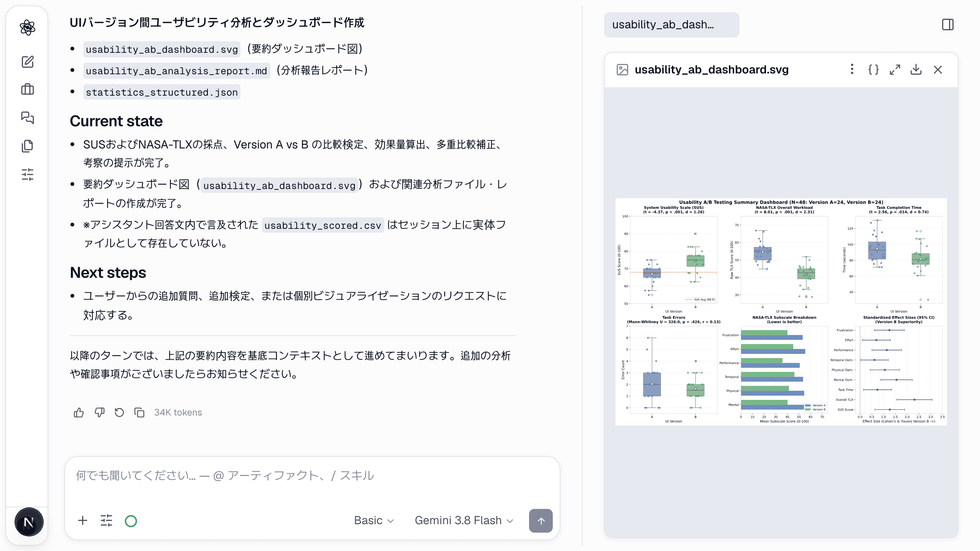Open the sliders settings icon in sidebar
Image resolution: width=980 pixels, height=551 pixels.
click(28, 174)
